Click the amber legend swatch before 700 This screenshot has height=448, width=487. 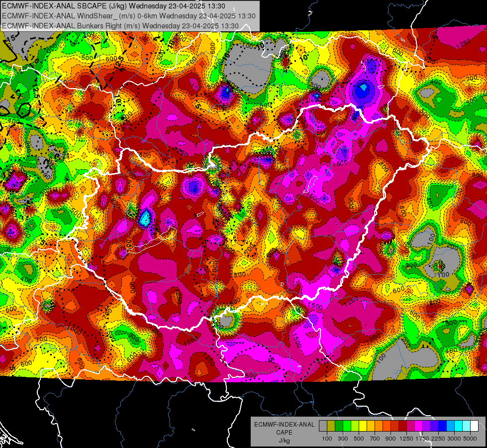[371, 426]
